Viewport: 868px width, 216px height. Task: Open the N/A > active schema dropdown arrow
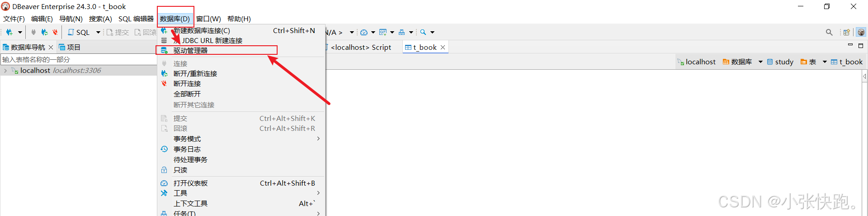click(x=352, y=32)
